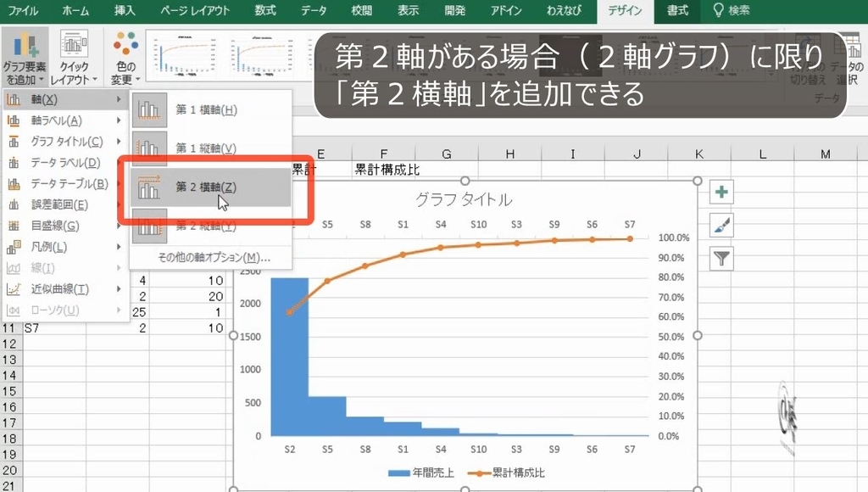Expand the データ テーブル(B) submenu
Viewport: 868px width, 492px height.
point(64,183)
